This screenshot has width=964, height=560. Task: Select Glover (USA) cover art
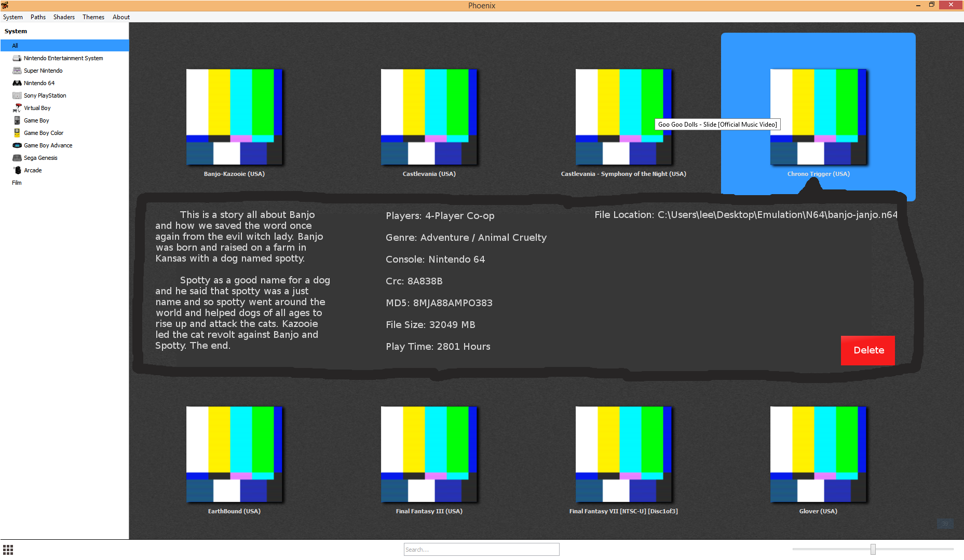(818, 454)
